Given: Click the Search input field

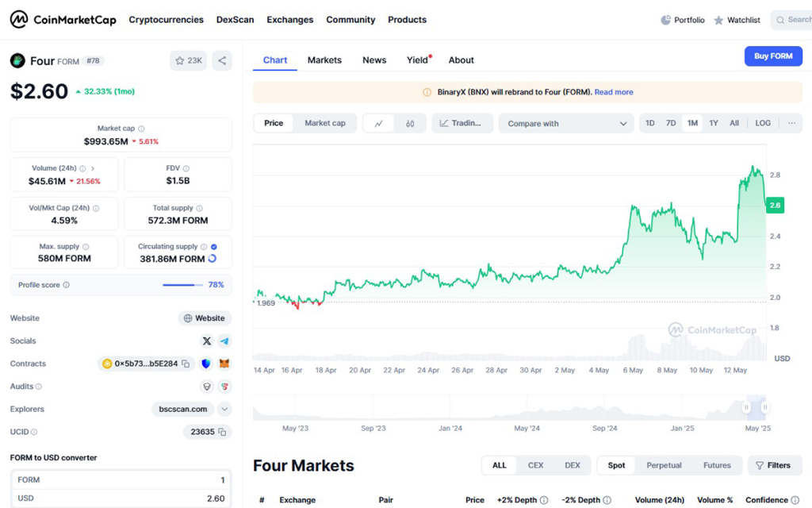Looking at the screenshot, I should (x=792, y=20).
